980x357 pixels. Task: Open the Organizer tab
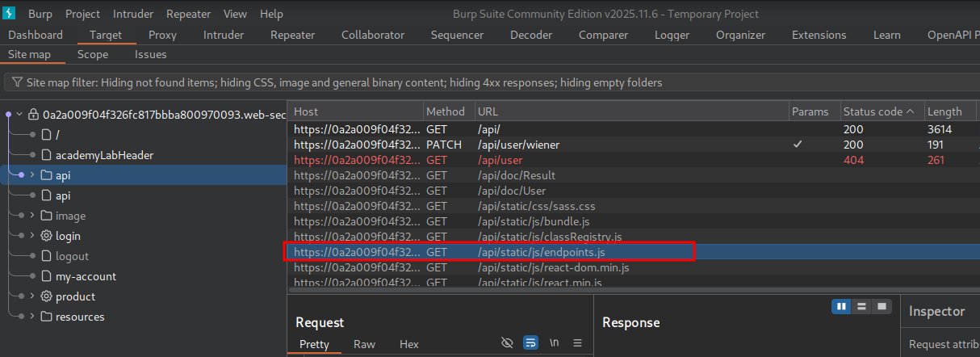pos(740,35)
